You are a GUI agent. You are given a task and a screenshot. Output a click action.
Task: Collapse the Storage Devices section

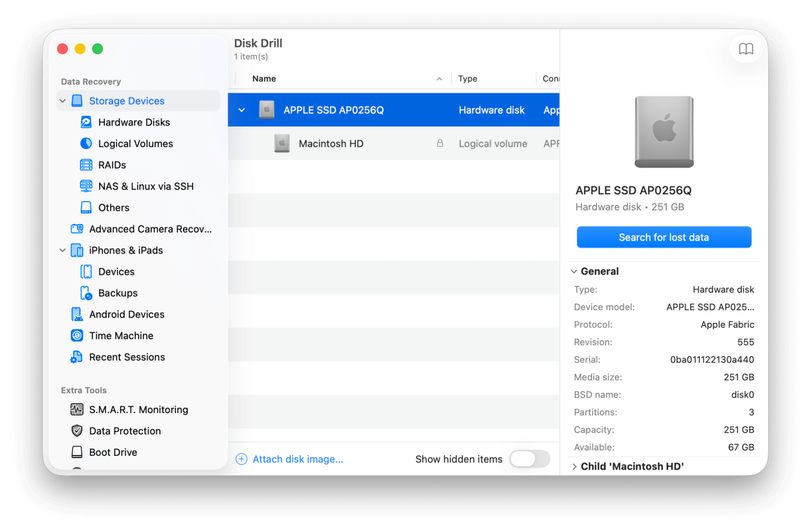pos(63,101)
